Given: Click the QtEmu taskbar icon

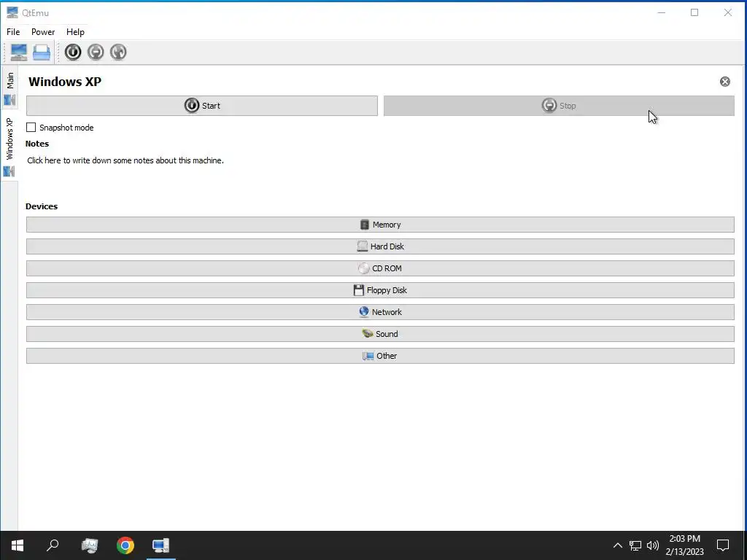Looking at the screenshot, I should click(161, 545).
